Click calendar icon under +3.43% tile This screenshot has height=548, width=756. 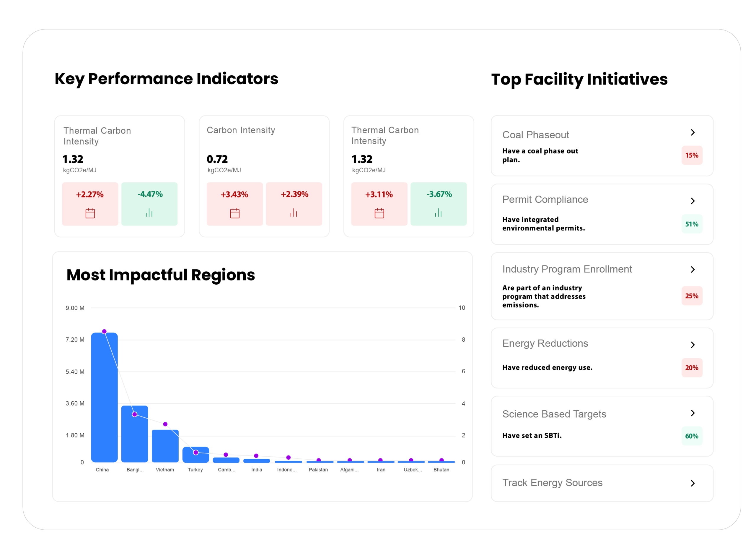click(235, 213)
